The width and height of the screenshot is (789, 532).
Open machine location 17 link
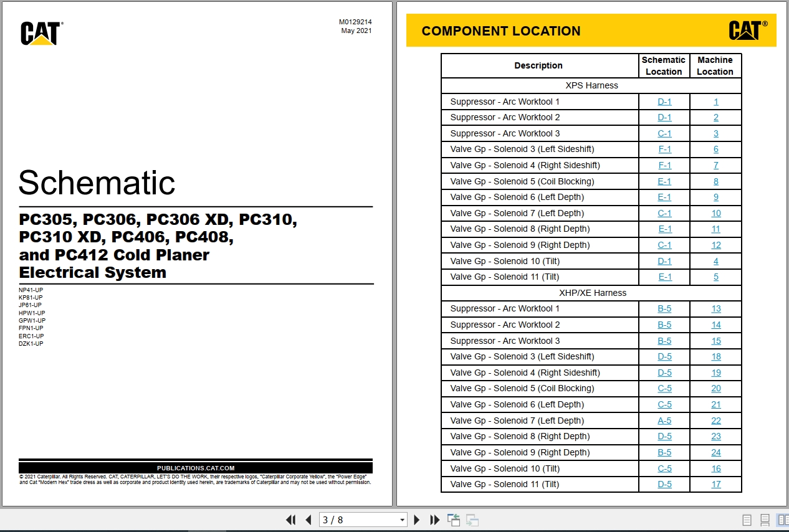pos(716,484)
